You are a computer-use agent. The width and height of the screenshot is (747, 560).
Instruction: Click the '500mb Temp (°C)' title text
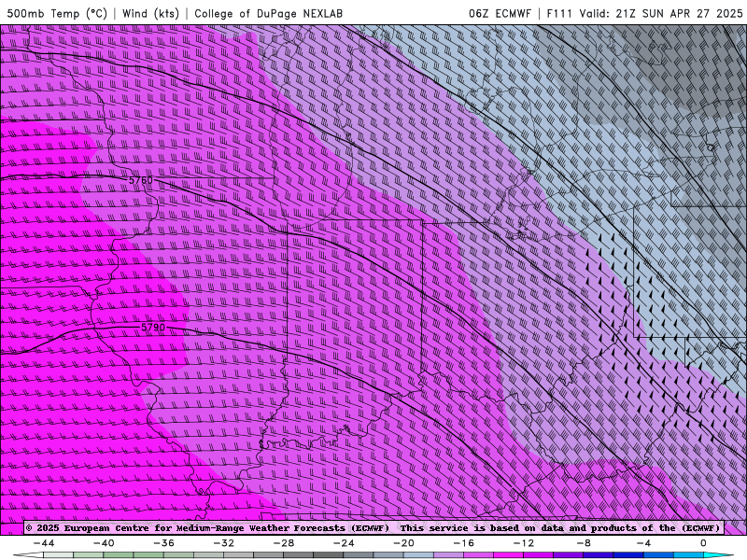pos(57,13)
